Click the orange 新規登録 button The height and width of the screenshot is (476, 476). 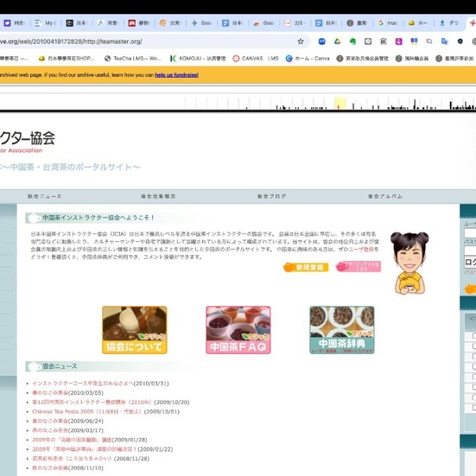305,267
